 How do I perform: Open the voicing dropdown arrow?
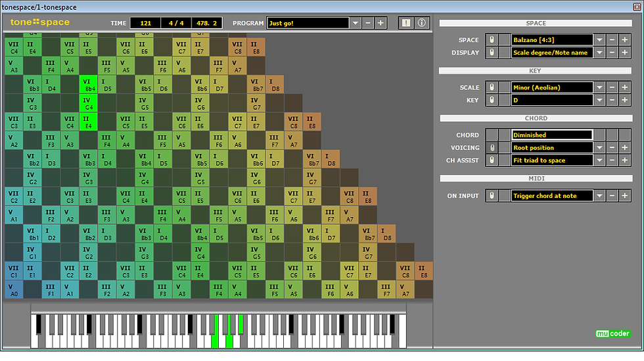(x=599, y=147)
